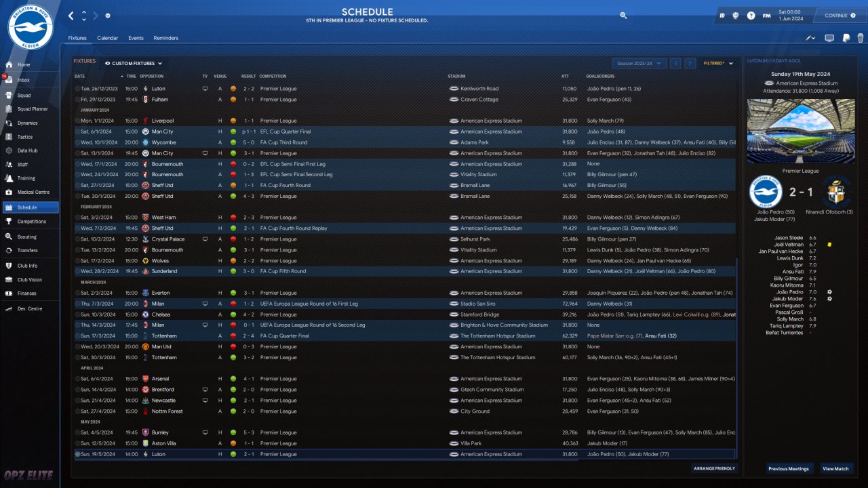Screen dimensions: 868x488
Task: Select the marker beside Sun, 12/5/2024 fixture
Action: click(78, 443)
